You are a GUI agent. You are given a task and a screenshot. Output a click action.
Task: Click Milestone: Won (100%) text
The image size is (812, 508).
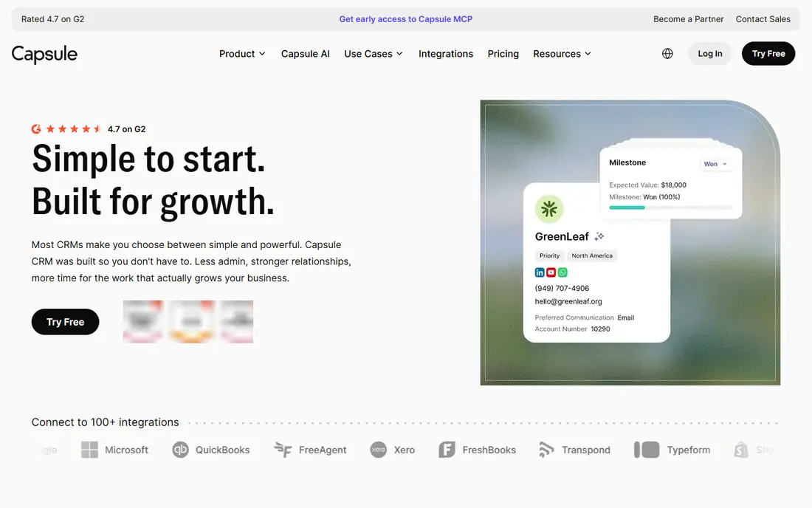(x=644, y=197)
